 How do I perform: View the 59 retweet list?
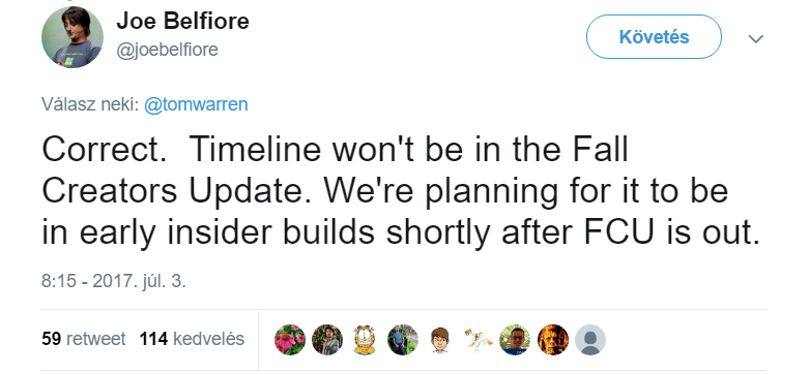(x=83, y=339)
